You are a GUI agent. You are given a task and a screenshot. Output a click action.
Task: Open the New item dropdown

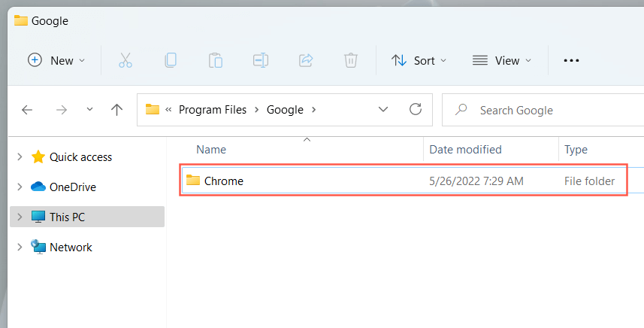[56, 61]
